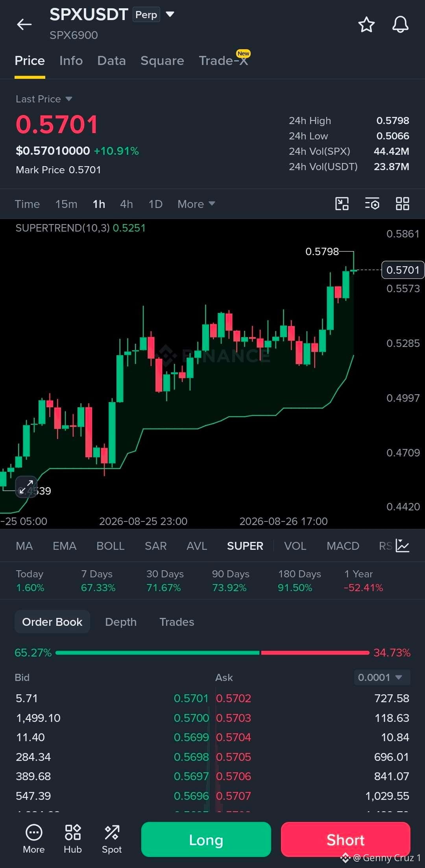This screenshot has height=868, width=425.
Task: Switch to the Price tab
Action: tap(30, 61)
